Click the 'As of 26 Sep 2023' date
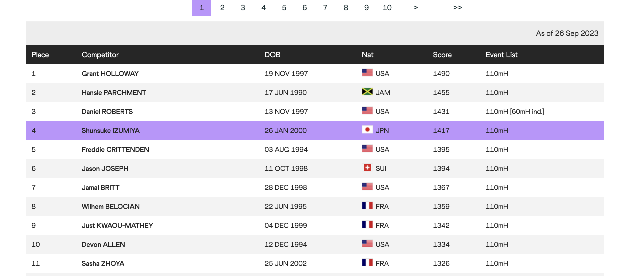644x276 pixels. pos(567,33)
